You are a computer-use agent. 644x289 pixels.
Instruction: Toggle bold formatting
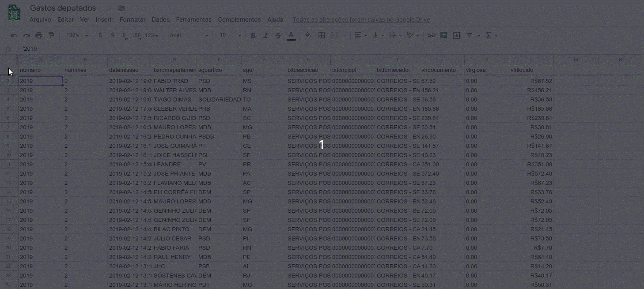[253, 35]
